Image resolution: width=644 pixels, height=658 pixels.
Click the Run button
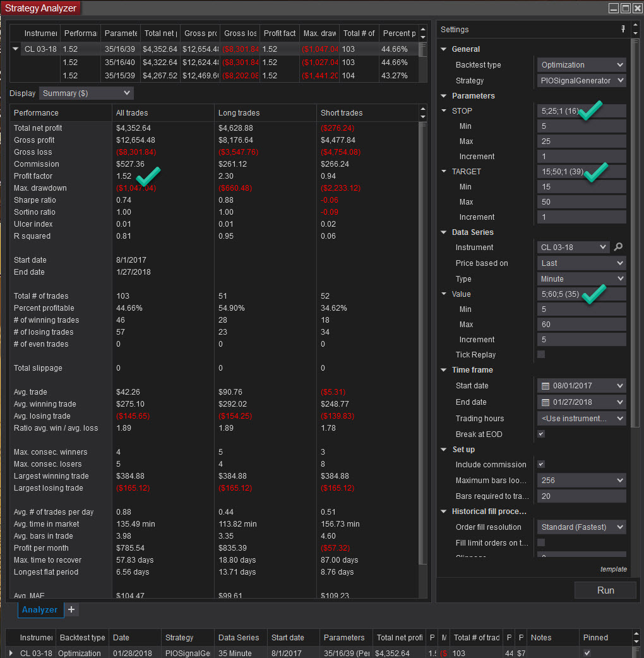[x=605, y=590]
